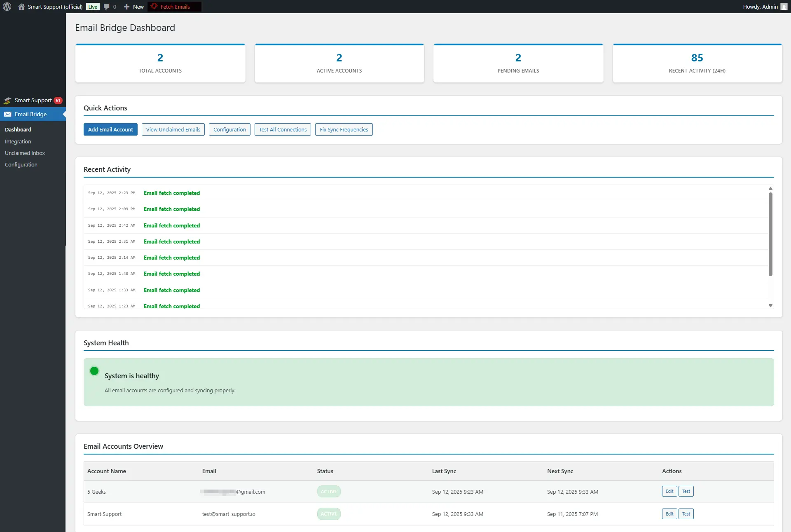
Task: Open Smart Support sidebar menu
Action: point(33,101)
